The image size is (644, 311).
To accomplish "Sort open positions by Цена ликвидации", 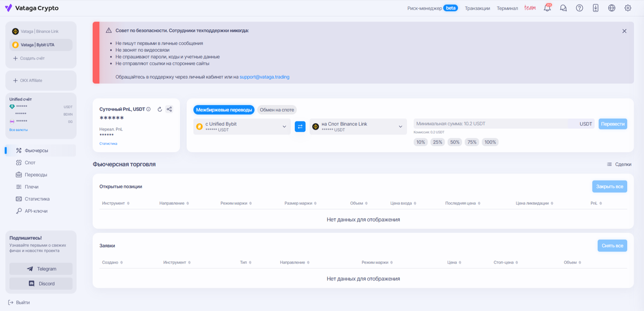I will click(536, 204).
